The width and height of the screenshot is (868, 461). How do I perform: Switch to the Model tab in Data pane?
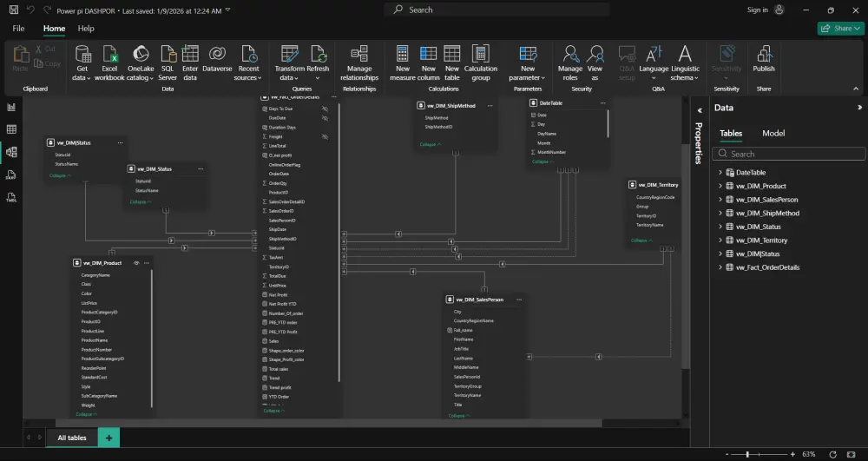(773, 133)
